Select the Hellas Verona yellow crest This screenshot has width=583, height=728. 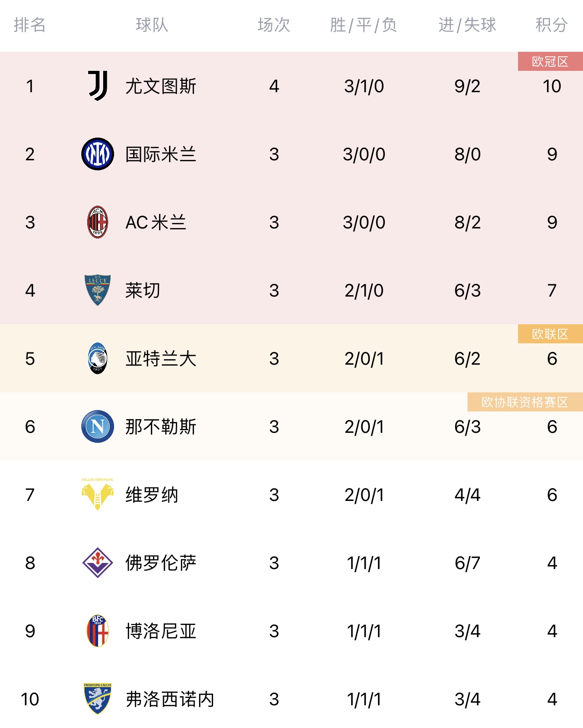point(98,494)
